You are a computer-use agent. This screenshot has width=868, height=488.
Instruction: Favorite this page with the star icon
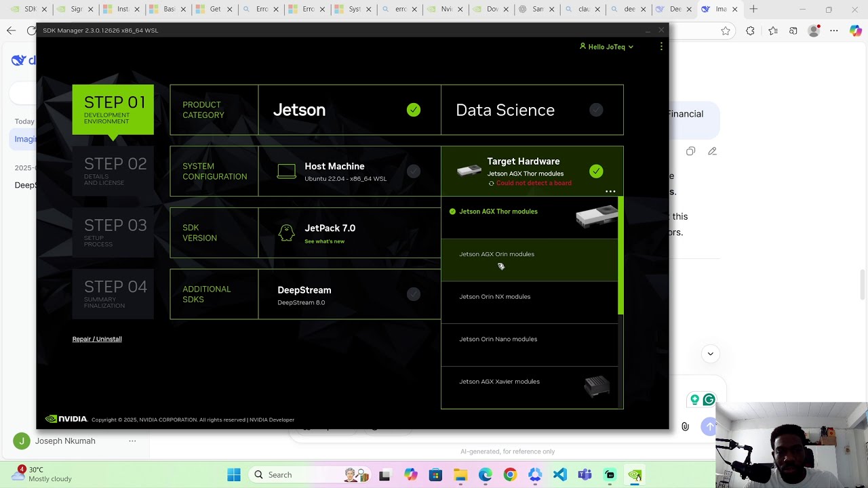tap(726, 30)
